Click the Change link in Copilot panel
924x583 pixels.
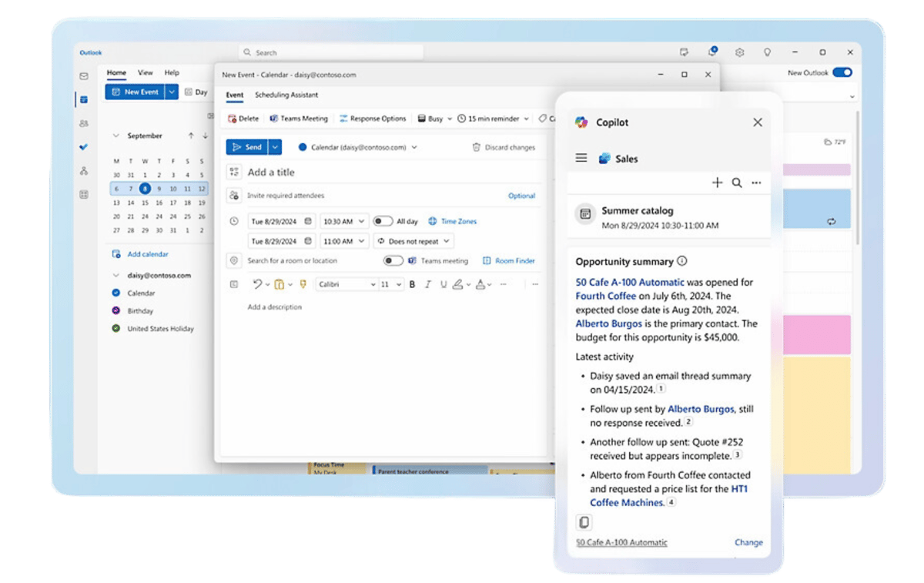[x=748, y=542]
